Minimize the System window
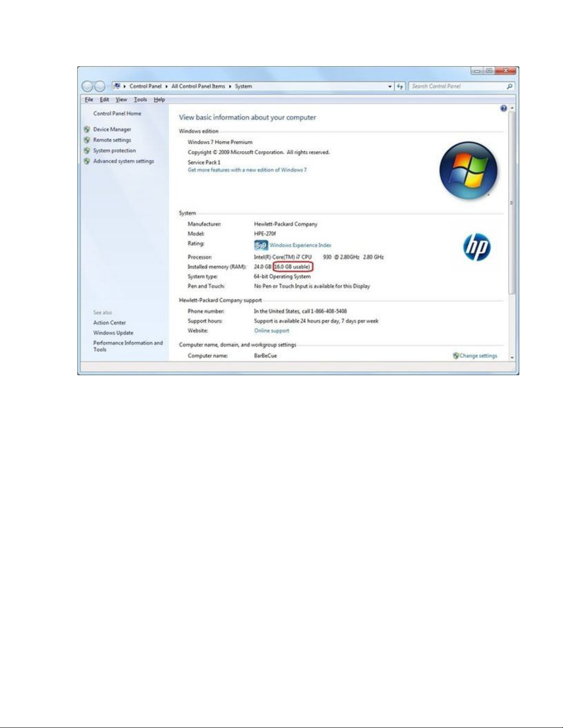Screen dimensions: 563x728 (477, 71)
